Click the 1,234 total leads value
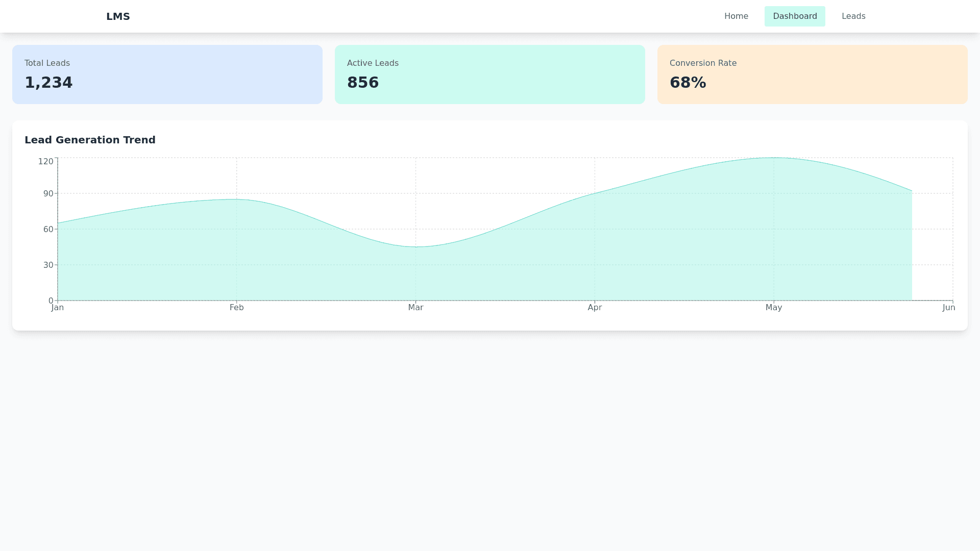Image resolution: width=980 pixels, height=551 pixels. [48, 83]
